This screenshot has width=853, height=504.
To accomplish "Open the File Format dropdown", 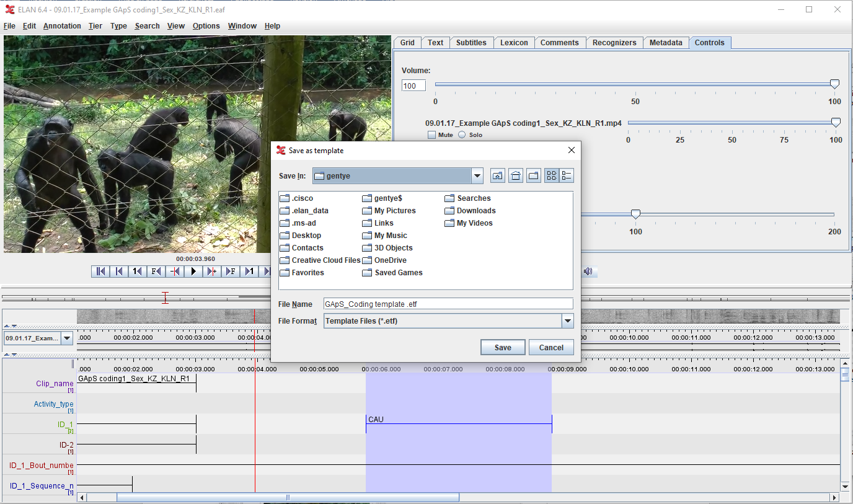I will click(567, 321).
